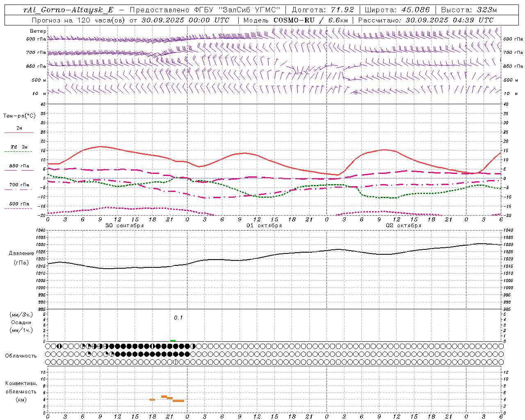Image resolution: width=525 pixels, height=420 pixels.
Task: Click the (мм/1ч.) precipitation unit label
Action: (21, 330)
